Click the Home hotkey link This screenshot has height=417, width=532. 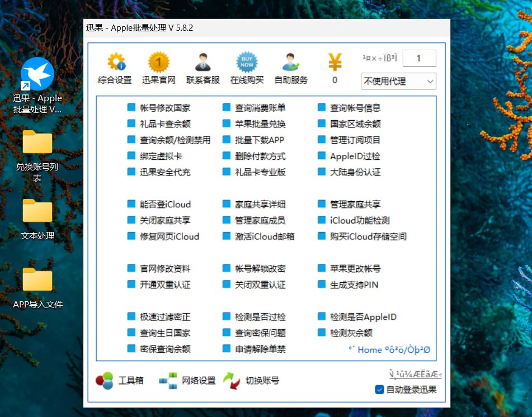click(389, 349)
